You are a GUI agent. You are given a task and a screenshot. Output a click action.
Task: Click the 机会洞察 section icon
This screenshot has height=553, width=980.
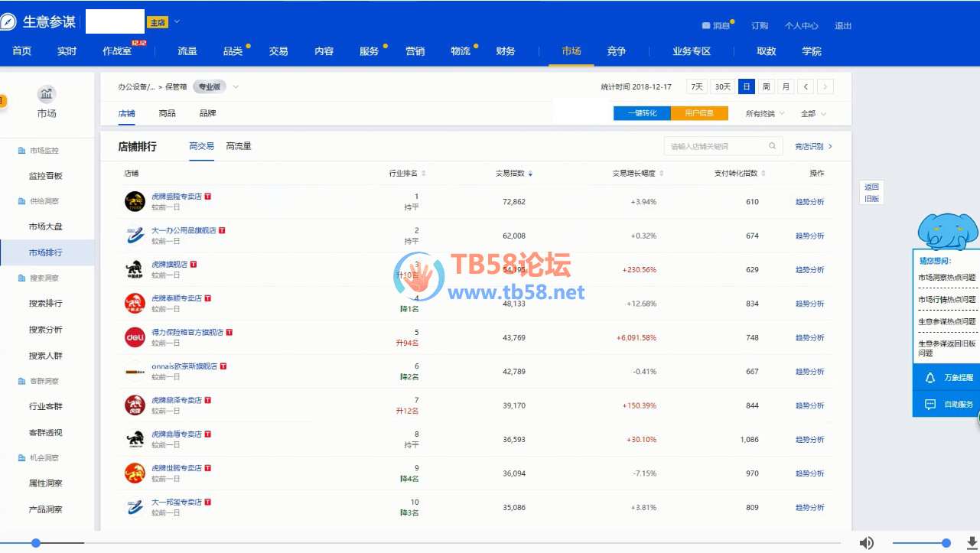(x=21, y=458)
